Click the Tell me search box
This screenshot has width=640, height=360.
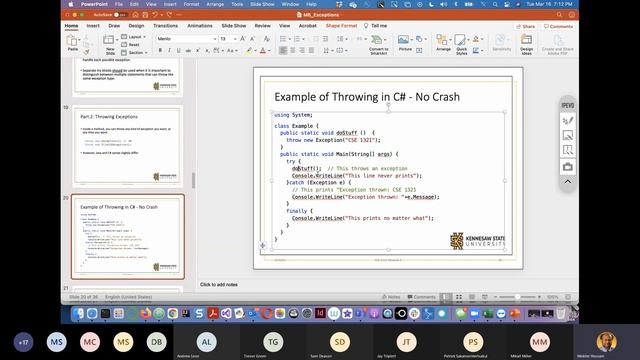pos(376,26)
